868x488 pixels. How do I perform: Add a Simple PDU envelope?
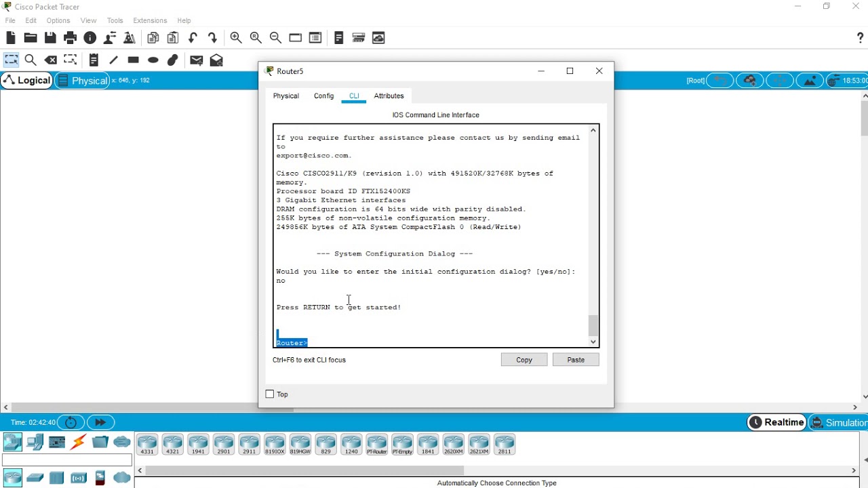197,60
